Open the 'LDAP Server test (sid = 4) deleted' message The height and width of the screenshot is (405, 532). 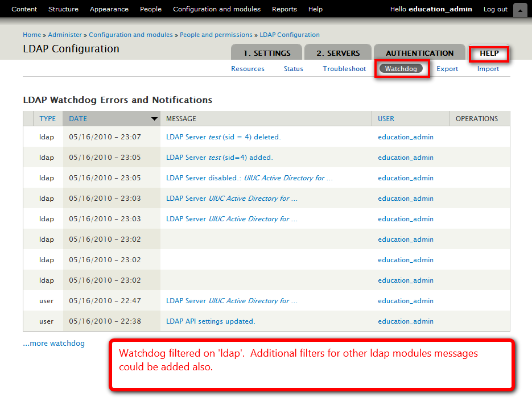pos(223,137)
